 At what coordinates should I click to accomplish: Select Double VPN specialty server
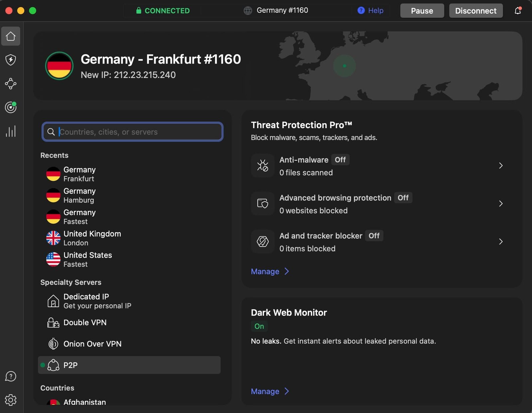click(x=130, y=322)
